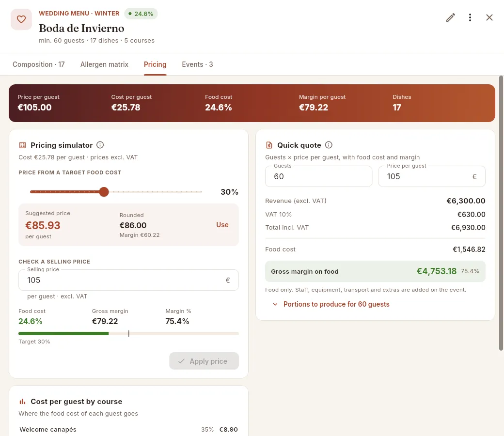504x436 pixels.
Task: Click the food cost progress bar
Action: point(128,333)
